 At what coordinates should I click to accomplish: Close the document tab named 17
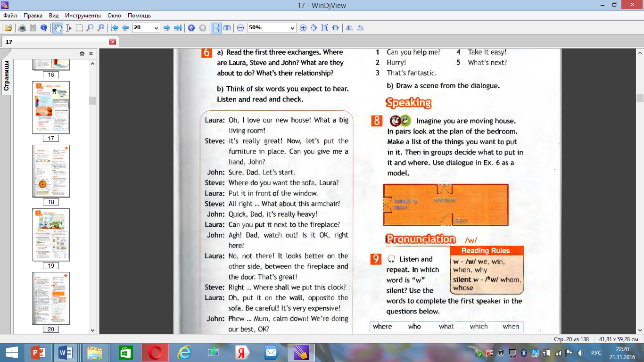pyautogui.click(x=112, y=42)
